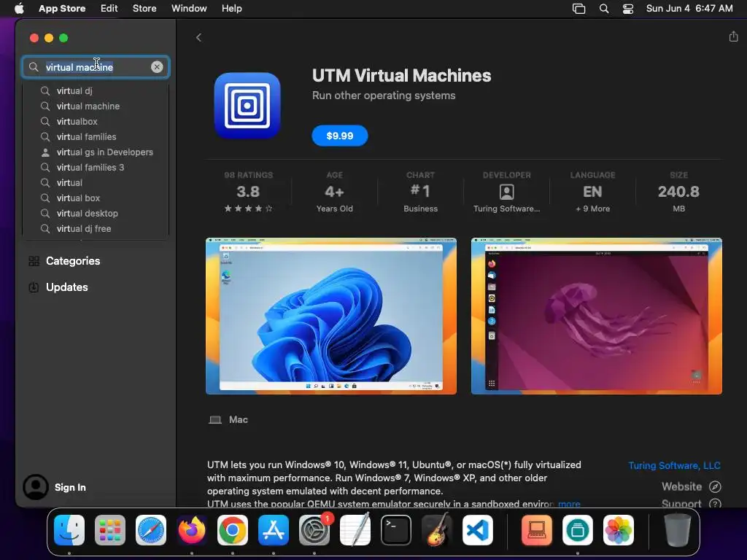Screen dimensions: 747x560
Task: Open the Store menu
Action: point(144,8)
